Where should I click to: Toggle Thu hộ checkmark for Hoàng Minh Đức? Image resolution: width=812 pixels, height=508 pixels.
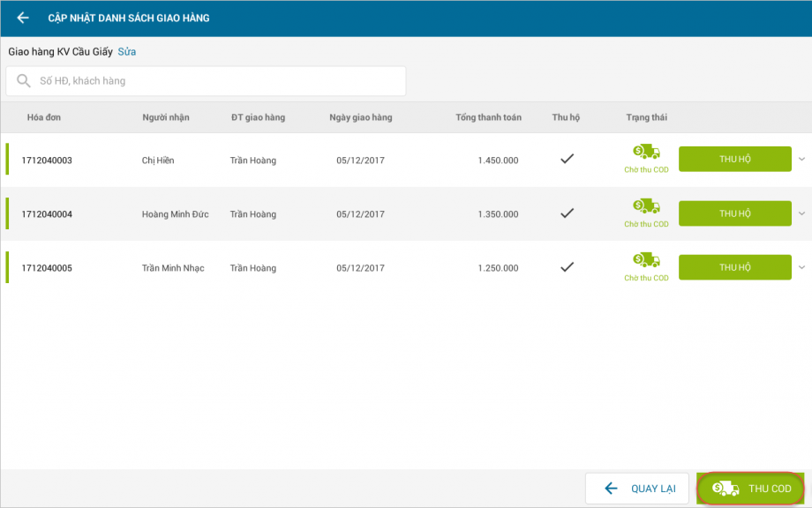568,213
